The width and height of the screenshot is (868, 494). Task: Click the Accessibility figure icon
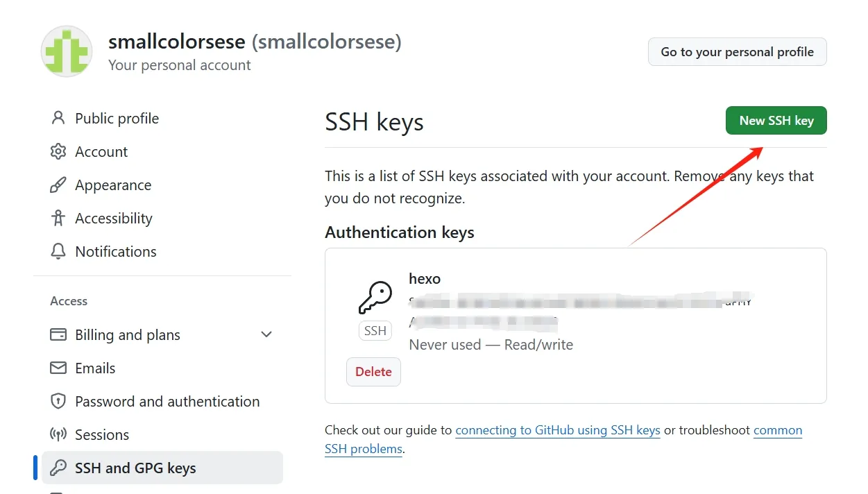tap(58, 218)
